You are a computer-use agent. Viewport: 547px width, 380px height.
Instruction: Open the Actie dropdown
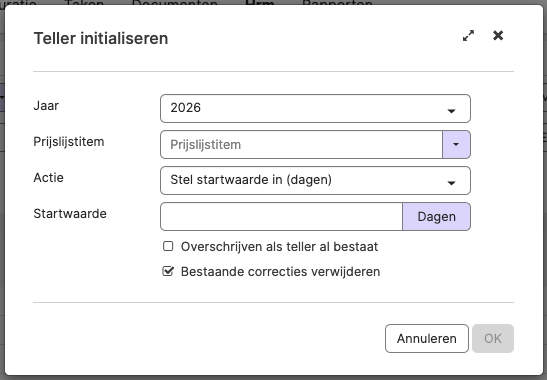click(x=315, y=180)
